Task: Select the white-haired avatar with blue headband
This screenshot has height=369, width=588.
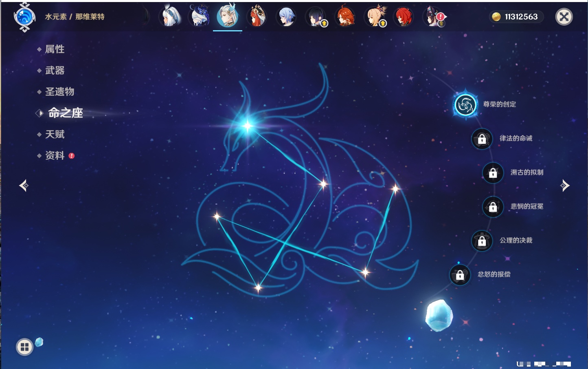Action: click(169, 16)
